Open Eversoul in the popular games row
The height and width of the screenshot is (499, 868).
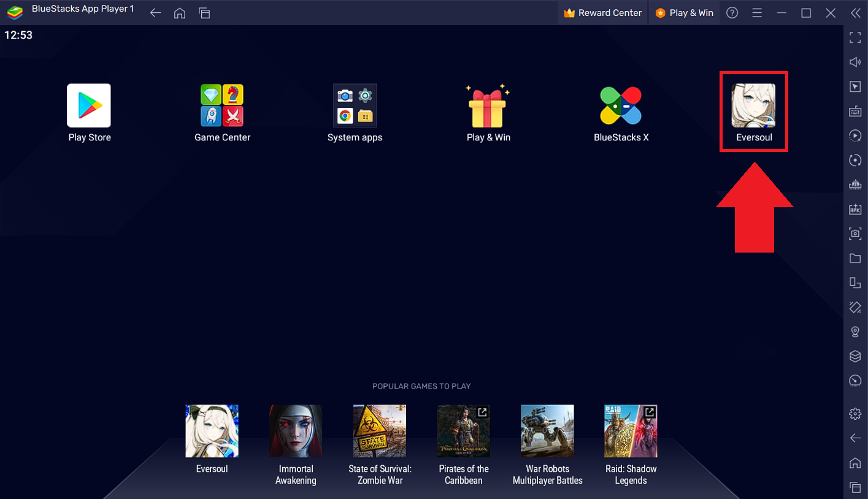tap(212, 431)
